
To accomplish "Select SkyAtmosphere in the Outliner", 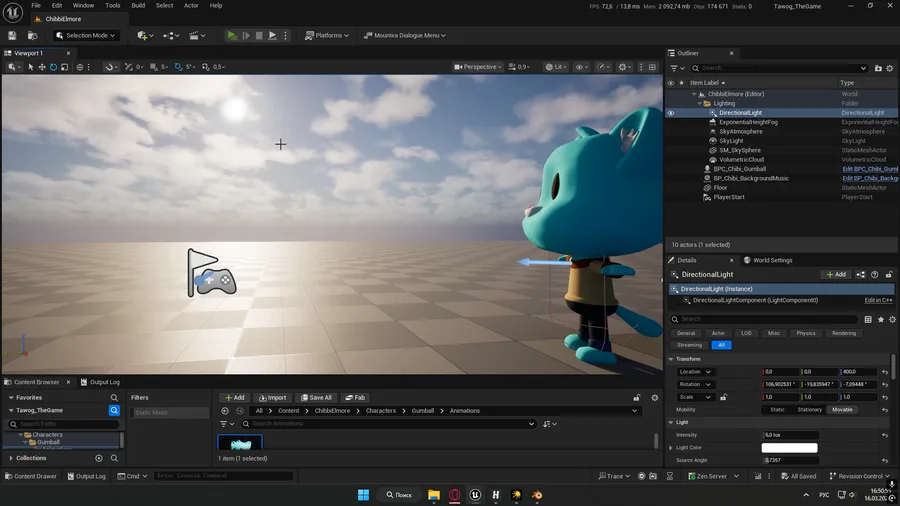I will [x=740, y=131].
